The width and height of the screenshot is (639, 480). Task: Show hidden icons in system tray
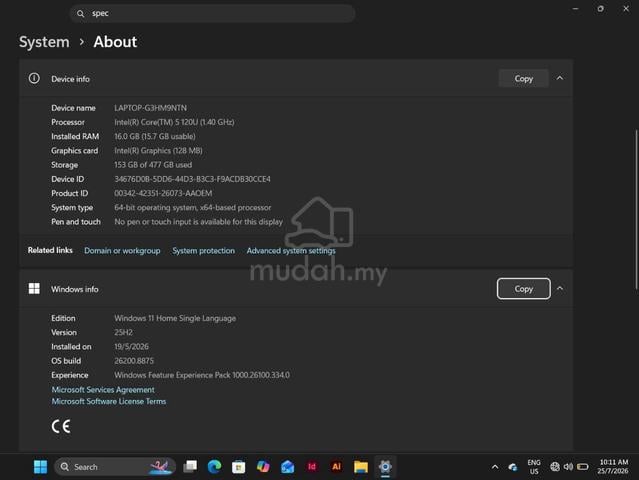(x=495, y=467)
